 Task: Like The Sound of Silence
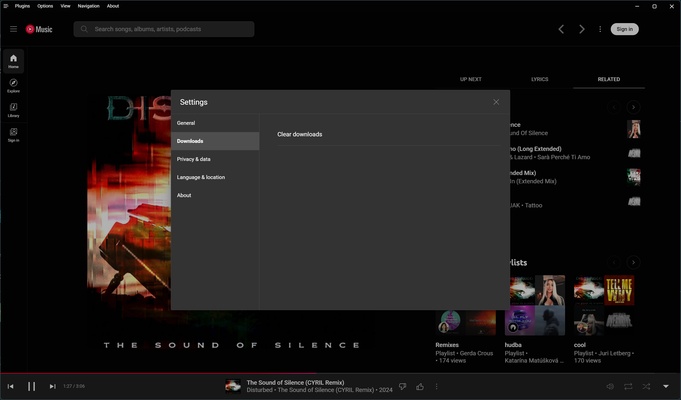[x=420, y=386]
